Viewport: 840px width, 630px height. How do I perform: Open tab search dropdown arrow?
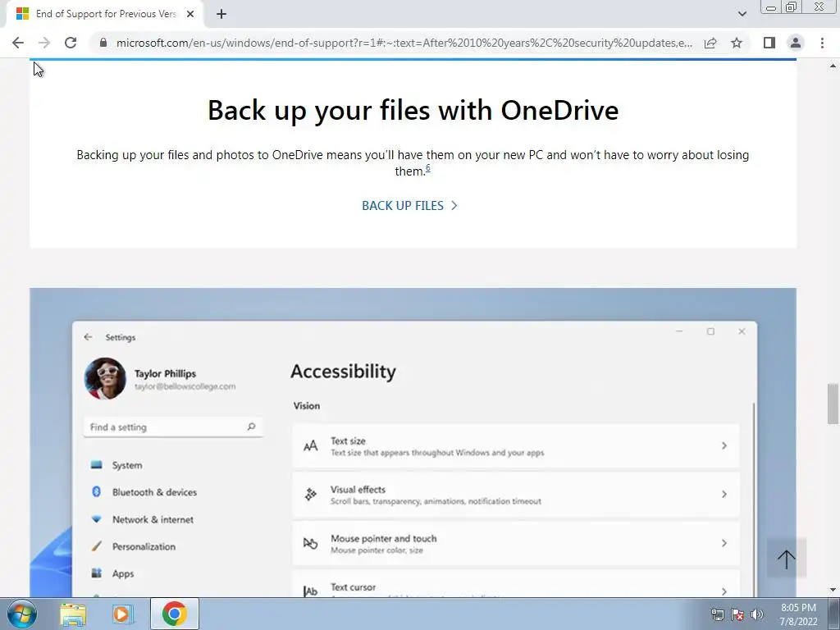pos(742,14)
